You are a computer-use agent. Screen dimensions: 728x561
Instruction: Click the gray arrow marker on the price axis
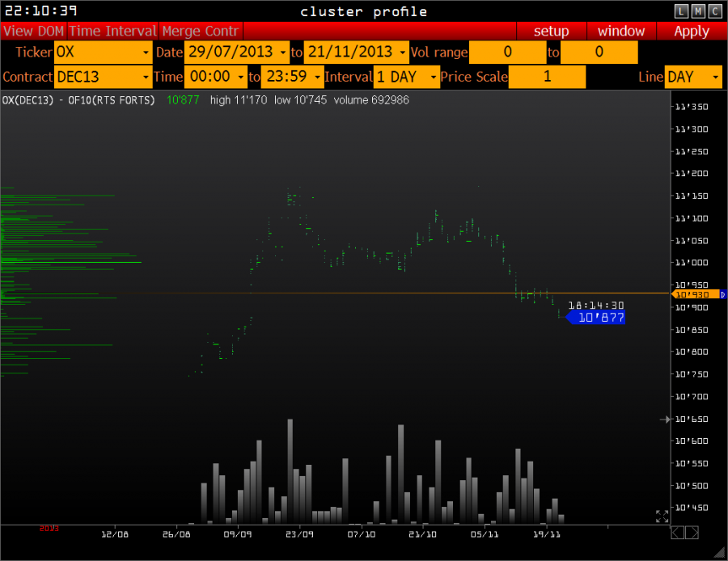[x=665, y=419]
